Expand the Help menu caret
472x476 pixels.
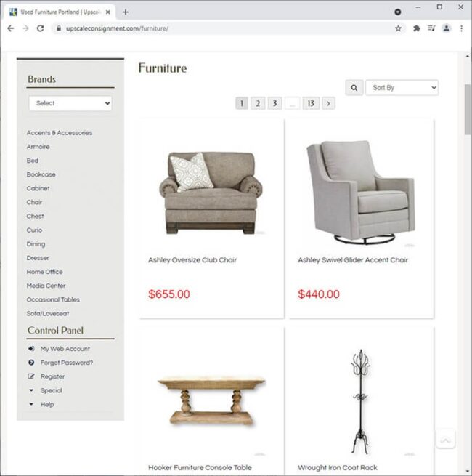pos(31,404)
